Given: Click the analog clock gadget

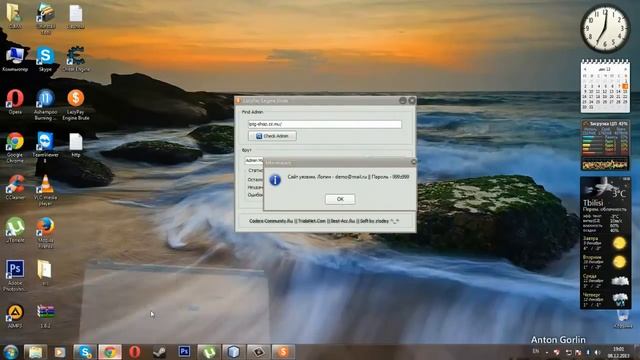Looking at the screenshot, I should tap(605, 28).
